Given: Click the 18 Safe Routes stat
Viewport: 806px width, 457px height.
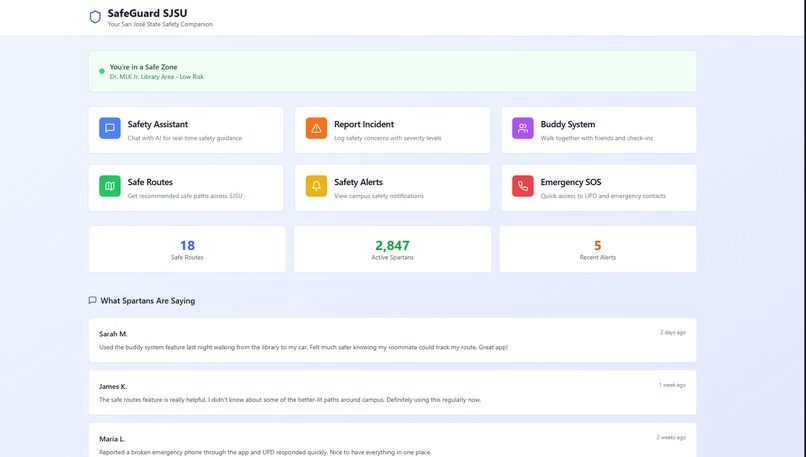Looking at the screenshot, I should 187,250.
